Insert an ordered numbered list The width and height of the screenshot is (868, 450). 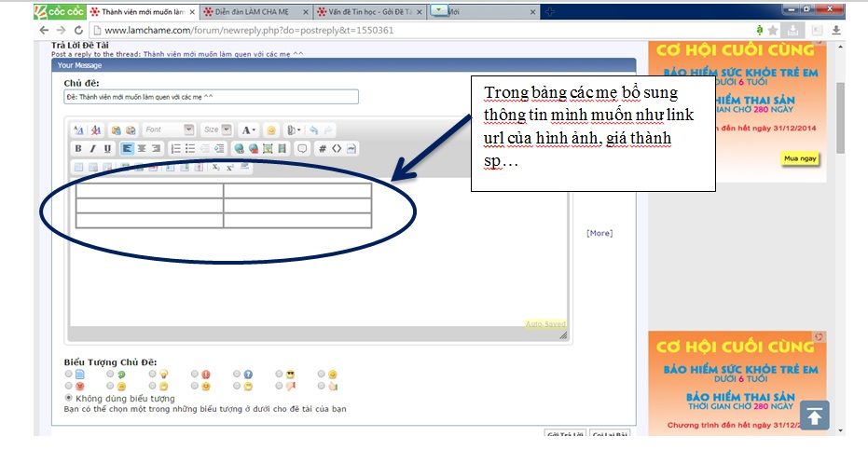coord(175,148)
